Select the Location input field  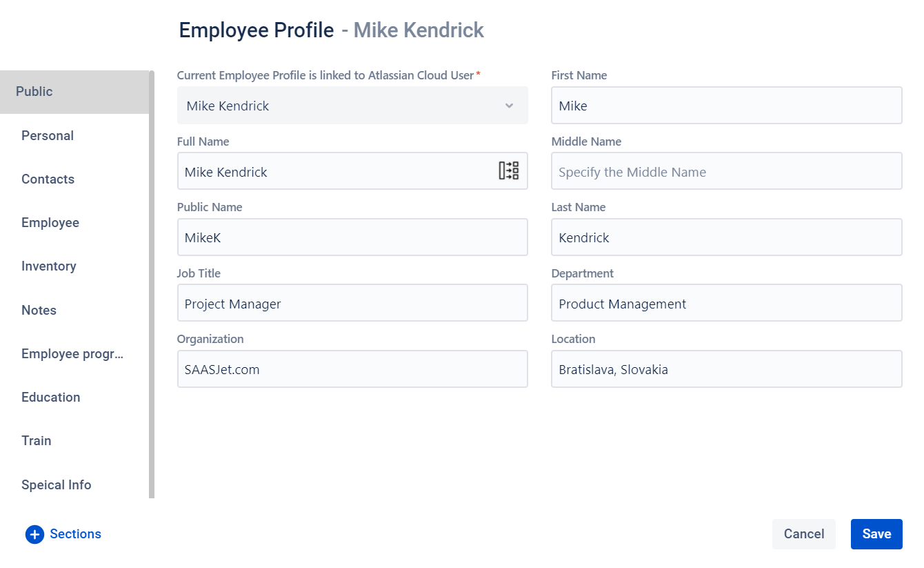click(x=727, y=369)
